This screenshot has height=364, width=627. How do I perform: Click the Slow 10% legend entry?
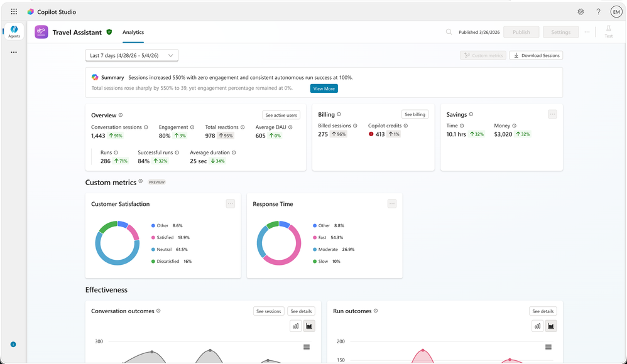(327, 261)
